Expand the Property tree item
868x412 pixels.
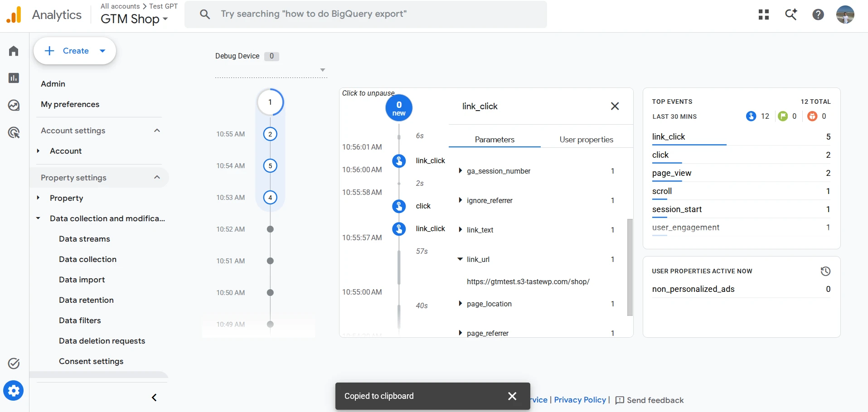coord(38,198)
